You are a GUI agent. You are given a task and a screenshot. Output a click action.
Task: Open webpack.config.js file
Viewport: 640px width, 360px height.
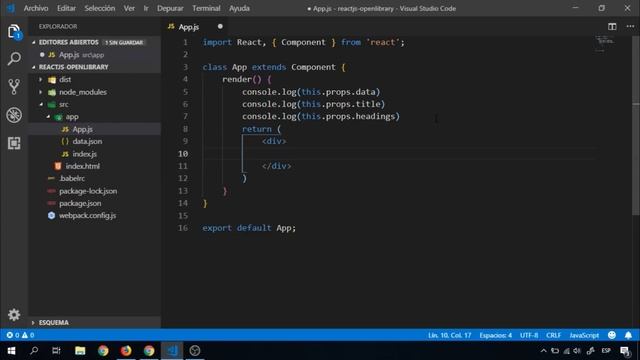coord(94,216)
